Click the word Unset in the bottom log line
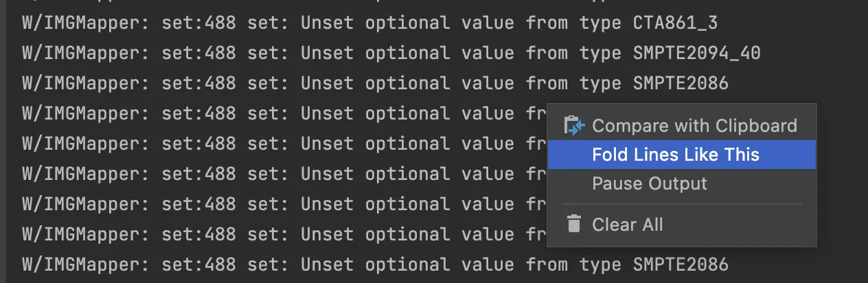Image resolution: width=868 pixels, height=283 pixels. click(327, 264)
